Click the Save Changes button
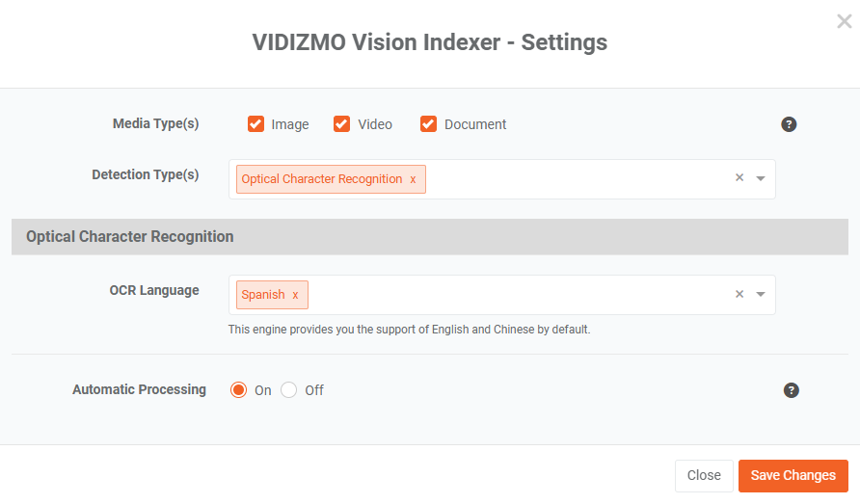860x504 pixels. click(x=793, y=475)
